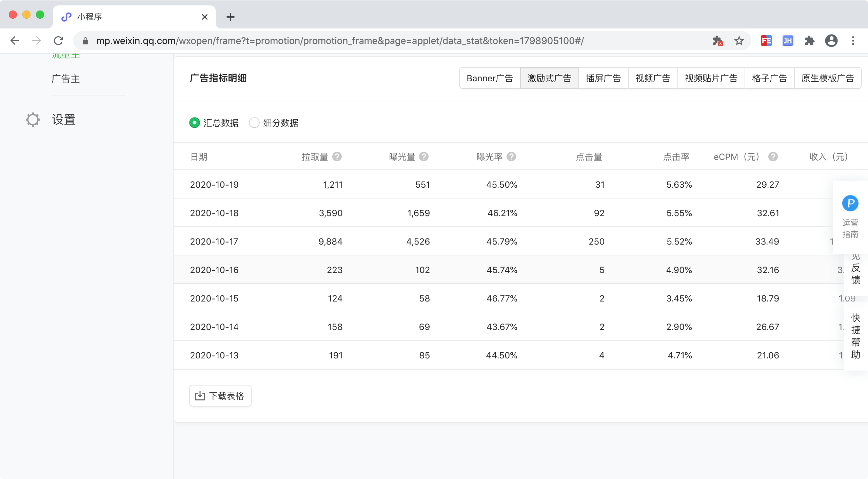Open the Chrome extensions puzzle icon
868x479 pixels.
click(810, 41)
